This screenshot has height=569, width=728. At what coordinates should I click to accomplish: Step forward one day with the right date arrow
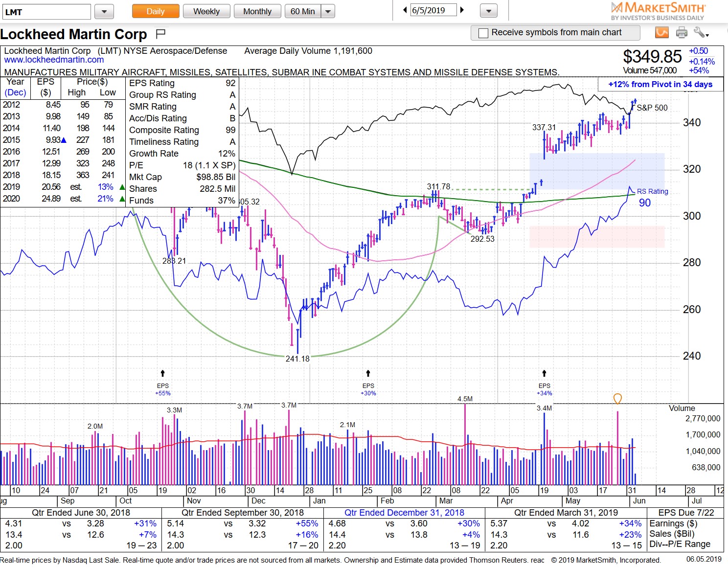coord(462,9)
